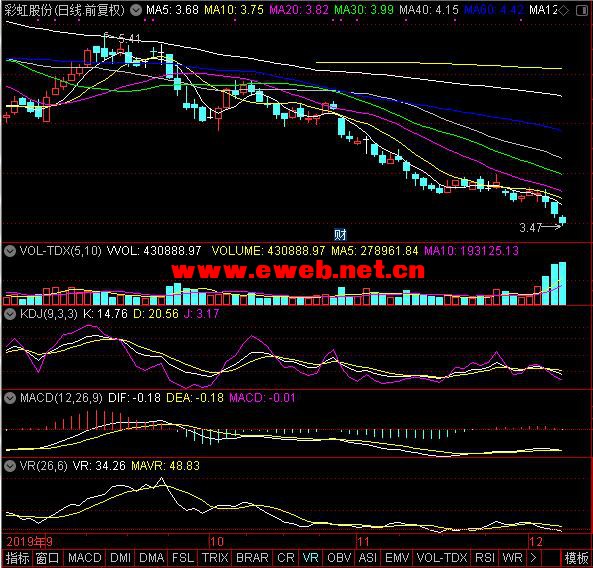This screenshot has width=593, height=568.
Task: Expand the KDJ indicator dropdown arrow
Action: tap(9, 313)
